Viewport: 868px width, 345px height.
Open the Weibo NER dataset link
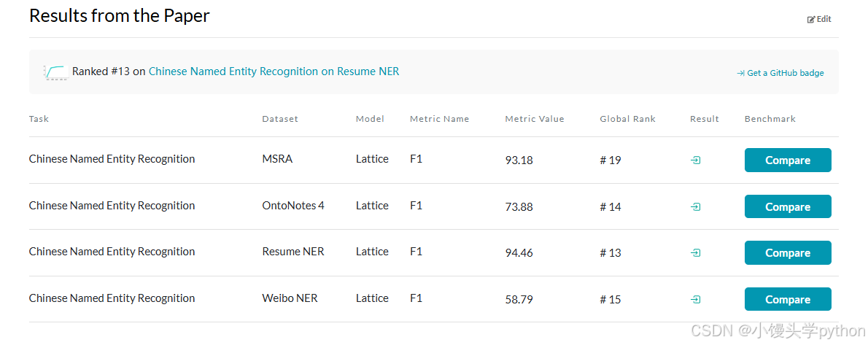tap(290, 298)
